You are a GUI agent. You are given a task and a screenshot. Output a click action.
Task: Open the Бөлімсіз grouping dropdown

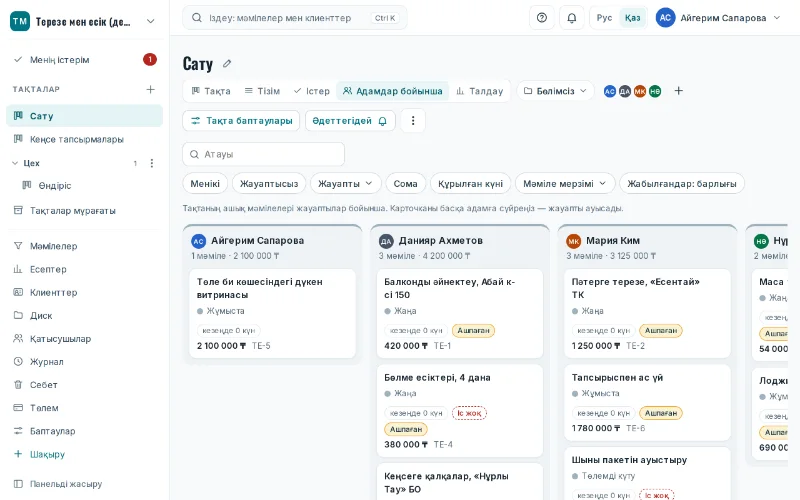[x=555, y=91]
